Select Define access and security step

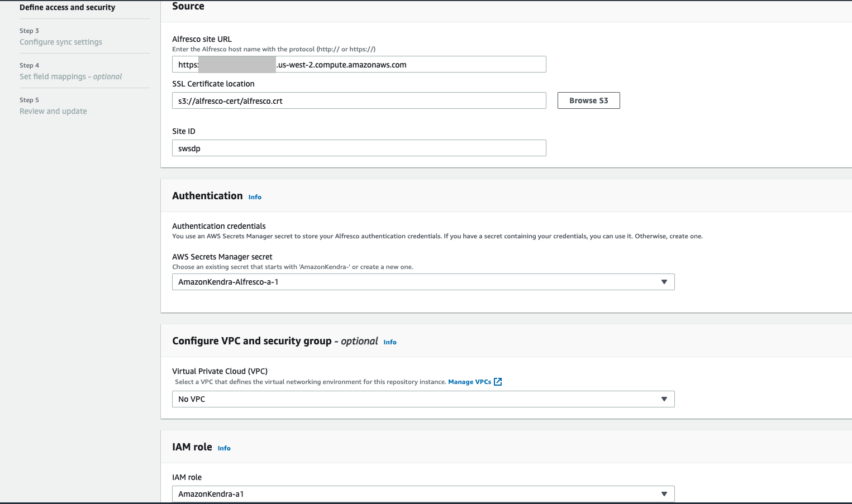coord(67,7)
